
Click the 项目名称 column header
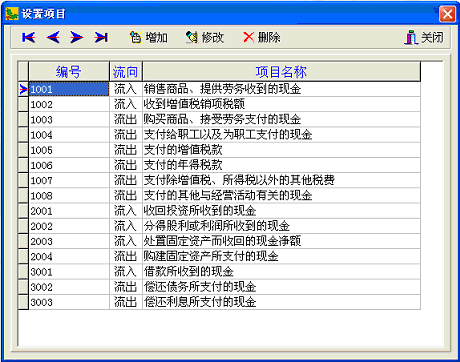click(x=281, y=72)
